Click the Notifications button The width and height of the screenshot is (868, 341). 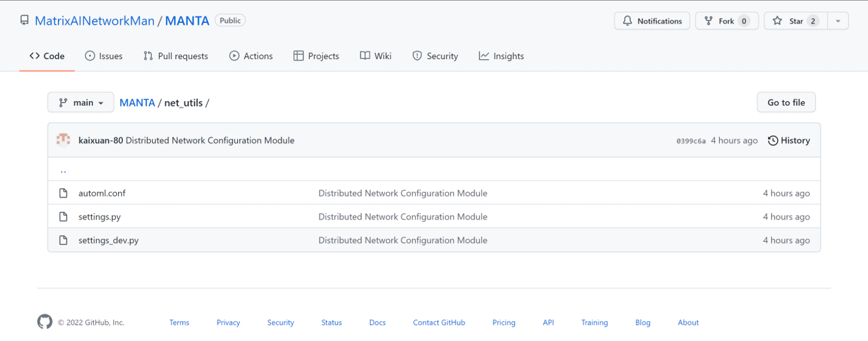pos(652,21)
